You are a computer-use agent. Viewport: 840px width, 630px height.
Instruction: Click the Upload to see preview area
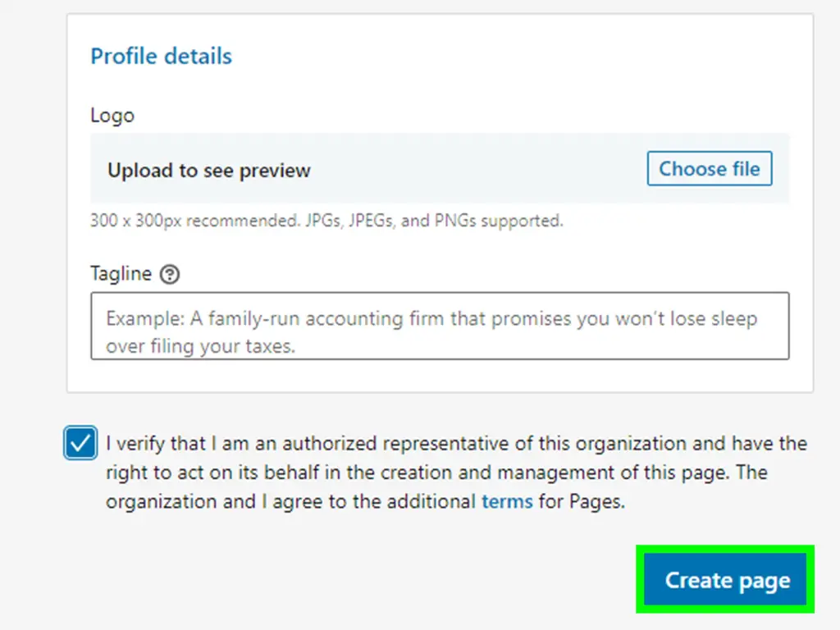click(x=208, y=170)
